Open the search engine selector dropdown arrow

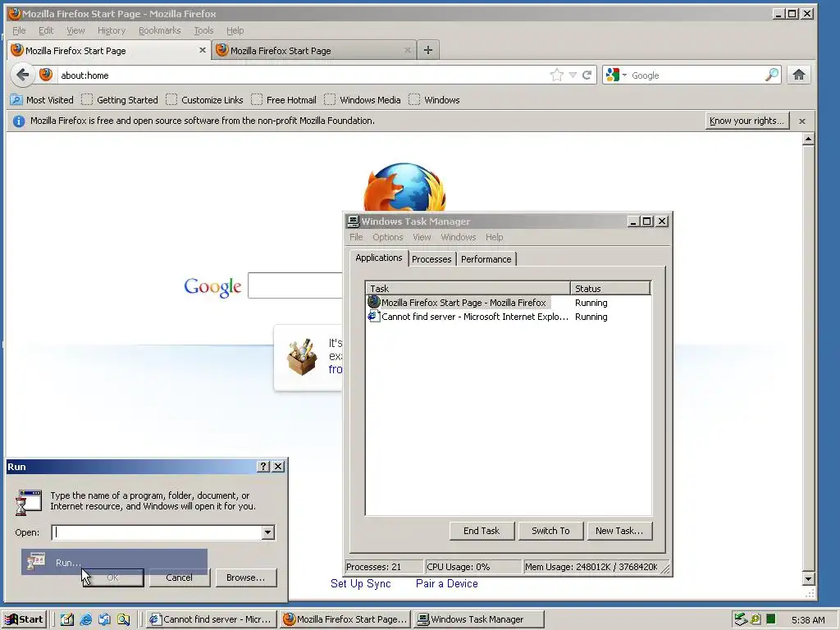click(624, 75)
